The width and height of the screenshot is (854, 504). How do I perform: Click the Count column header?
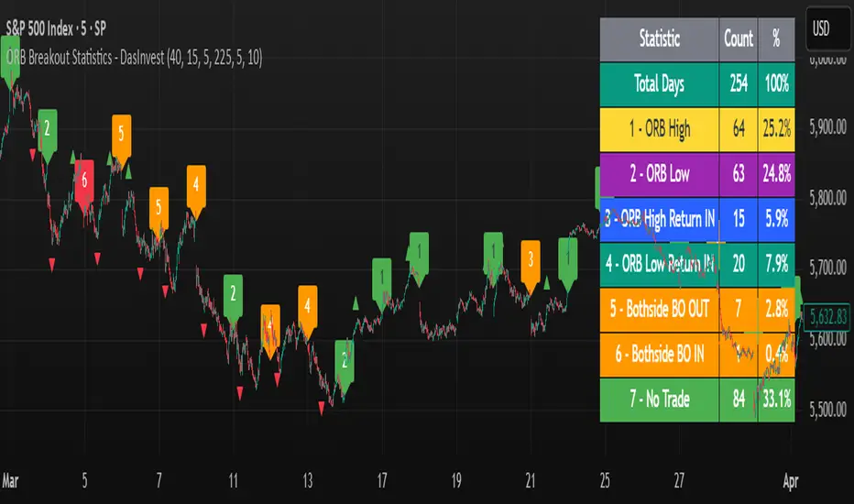tap(739, 39)
